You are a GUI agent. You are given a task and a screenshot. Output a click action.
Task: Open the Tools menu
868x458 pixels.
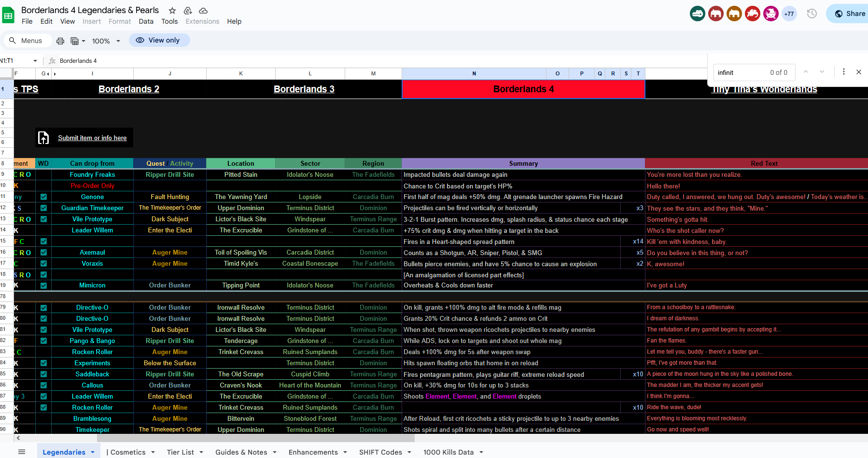click(169, 21)
